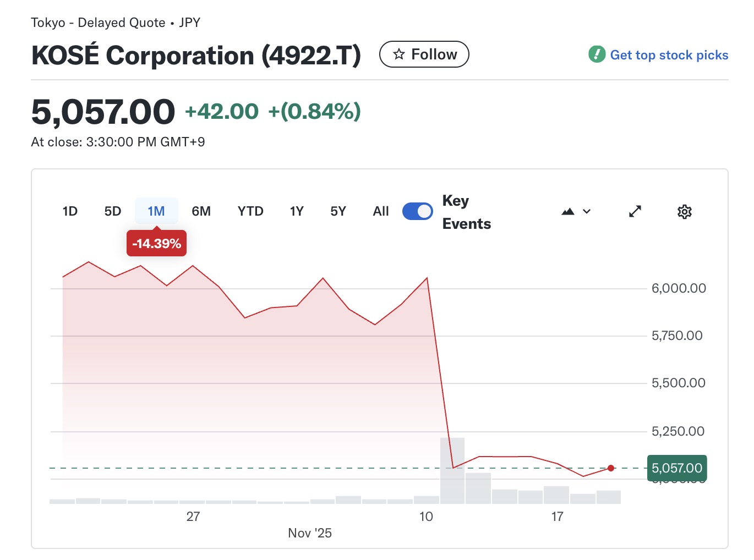Click the 5,057.00 current price label
754x560 pixels.
coord(677,468)
